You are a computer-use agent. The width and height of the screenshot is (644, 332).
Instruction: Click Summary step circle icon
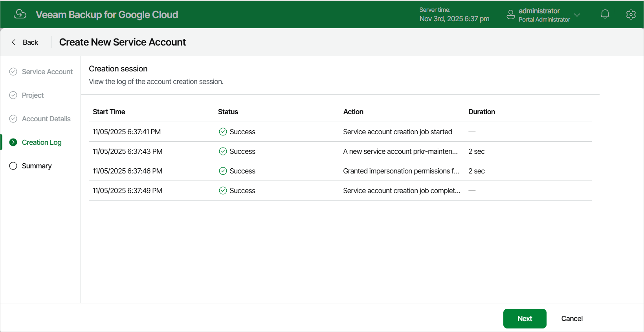[13, 166]
